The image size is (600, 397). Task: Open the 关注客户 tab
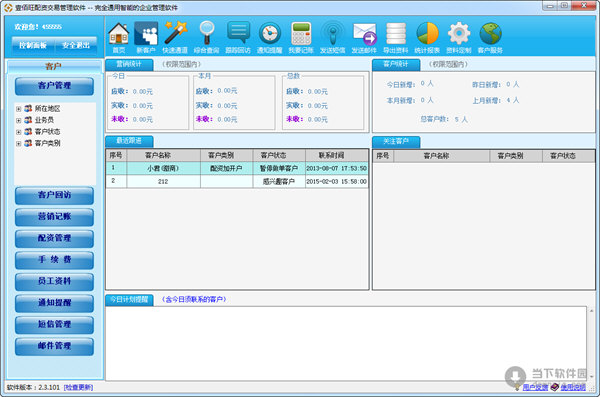pyautogui.click(x=396, y=142)
